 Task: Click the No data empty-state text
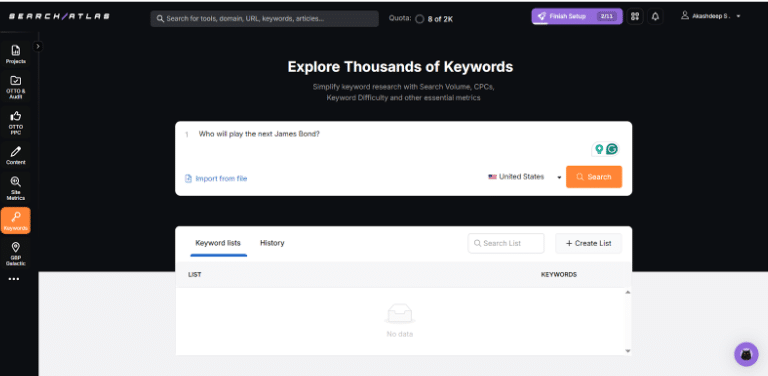tap(400, 334)
